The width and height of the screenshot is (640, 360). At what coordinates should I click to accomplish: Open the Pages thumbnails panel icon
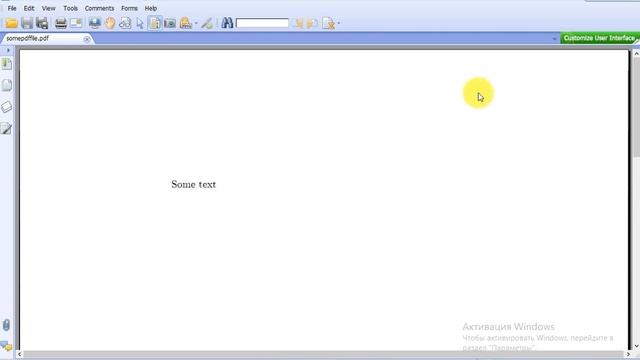tap(7, 85)
